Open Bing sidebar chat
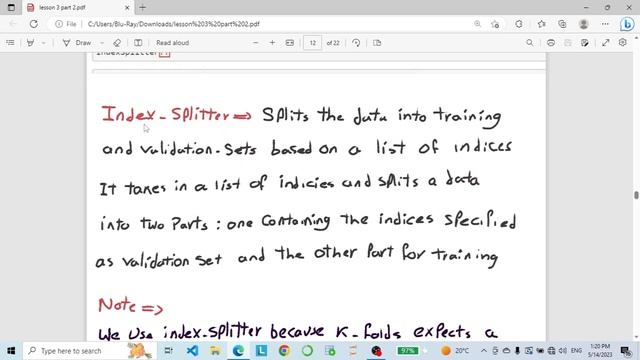 tap(627, 24)
